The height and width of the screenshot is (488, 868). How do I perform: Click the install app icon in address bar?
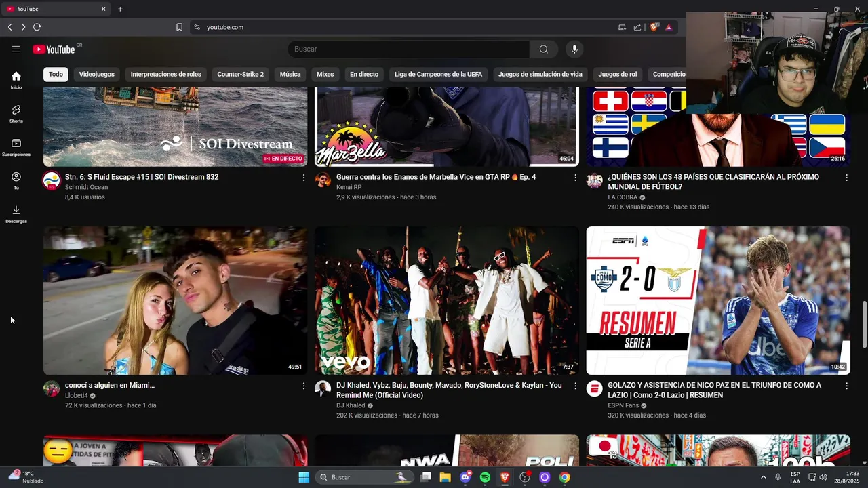click(x=622, y=27)
